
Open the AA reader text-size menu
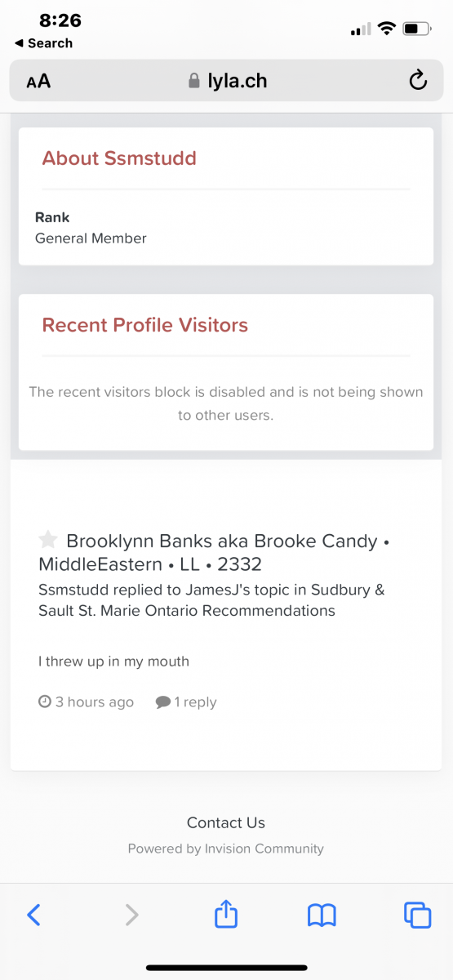[38, 81]
